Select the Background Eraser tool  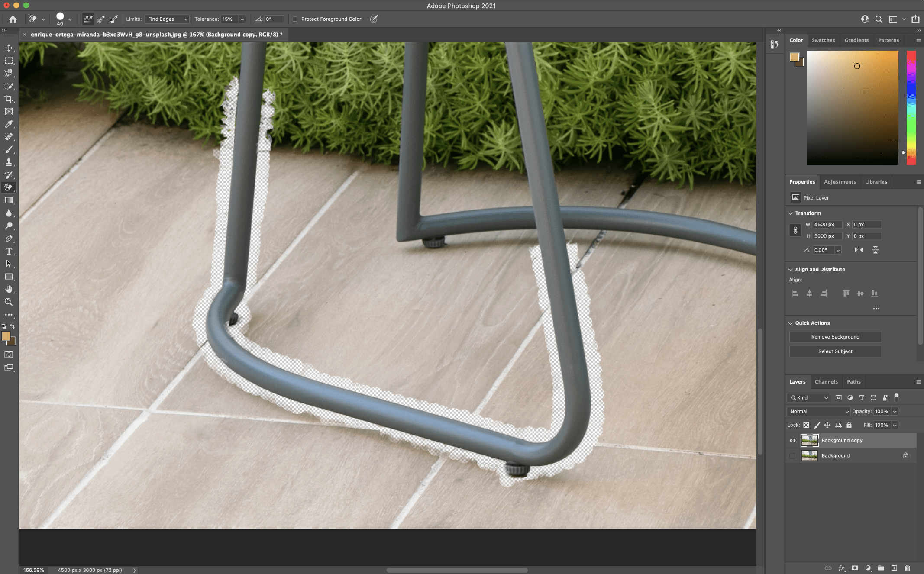(9, 187)
